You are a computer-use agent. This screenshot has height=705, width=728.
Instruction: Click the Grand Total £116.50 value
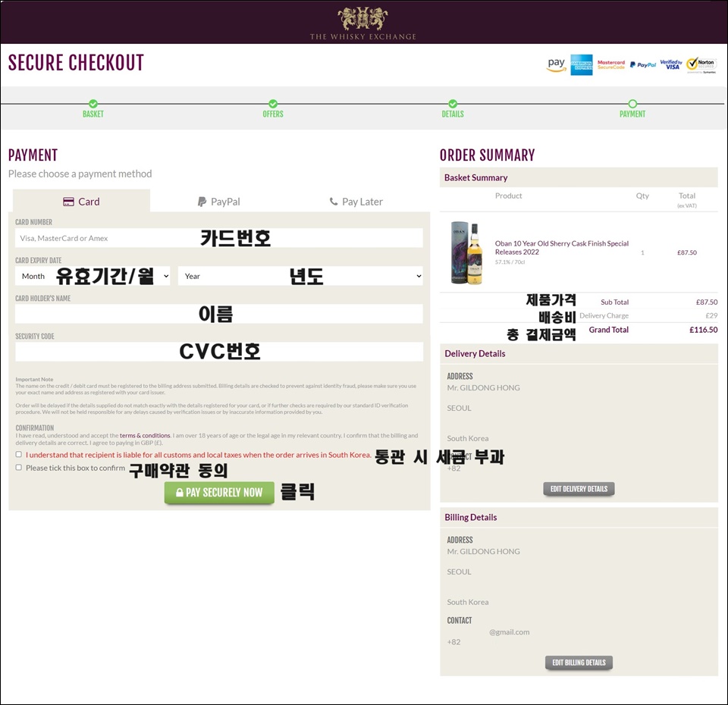tap(703, 330)
